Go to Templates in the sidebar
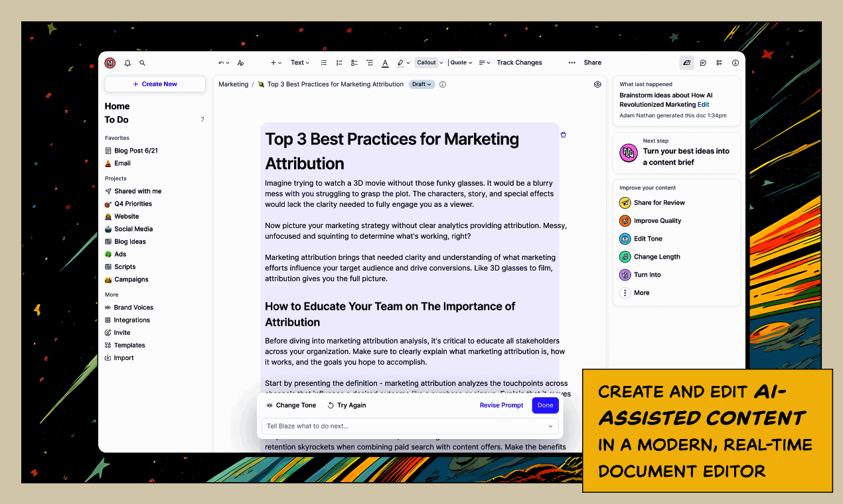The width and height of the screenshot is (843, 504). tap(129, 345)
